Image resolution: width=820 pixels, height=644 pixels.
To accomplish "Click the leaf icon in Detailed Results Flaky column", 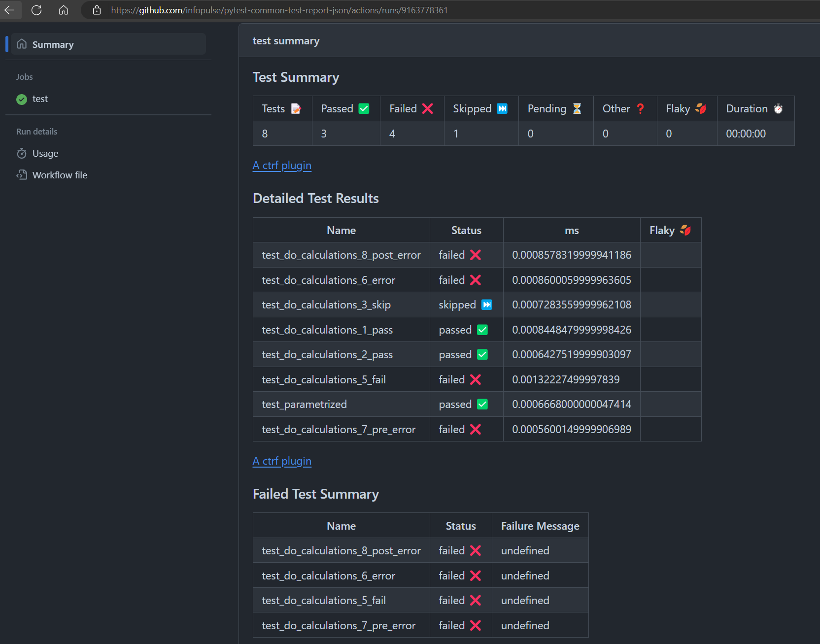I will [x=685, y=230].
